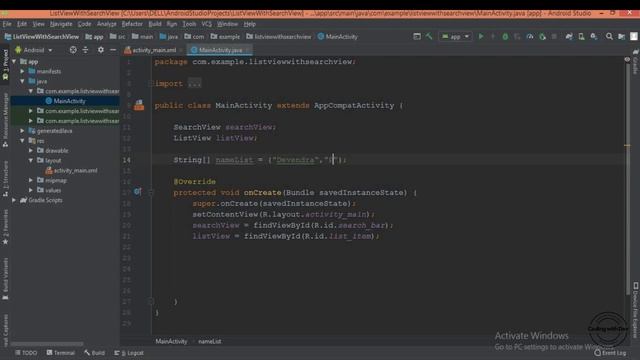The height and width of the screenshot is (360, 640).
Task: Click the Make Project hammer icon
Action: pyautogui.click(x=429, y=37)
